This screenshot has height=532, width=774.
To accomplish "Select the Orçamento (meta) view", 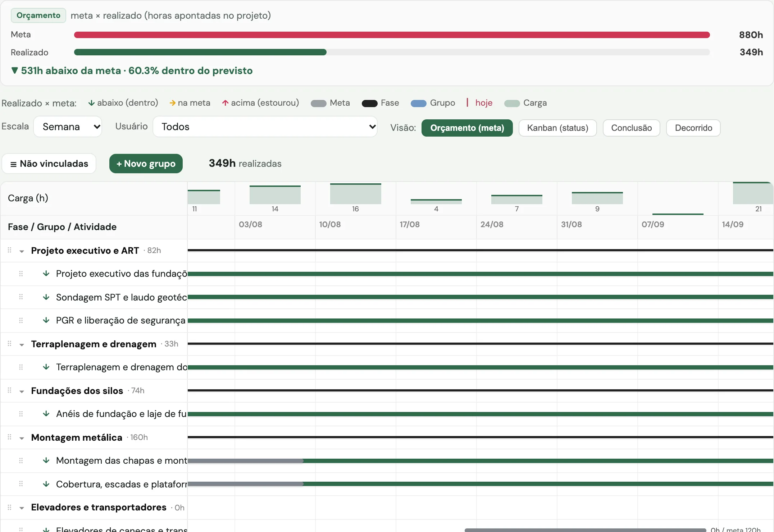I will coord(467,128).
